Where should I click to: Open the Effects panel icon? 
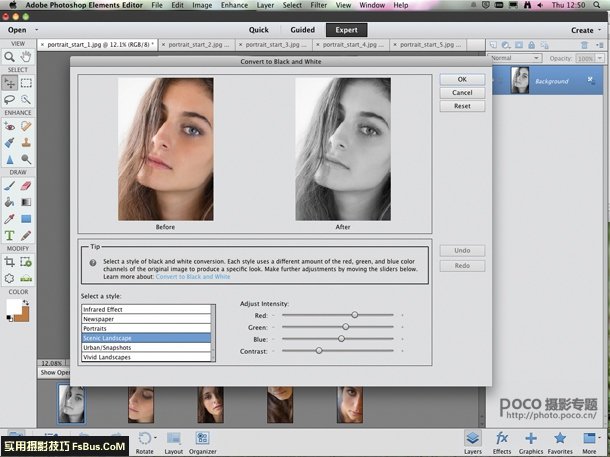click(502, 439)
